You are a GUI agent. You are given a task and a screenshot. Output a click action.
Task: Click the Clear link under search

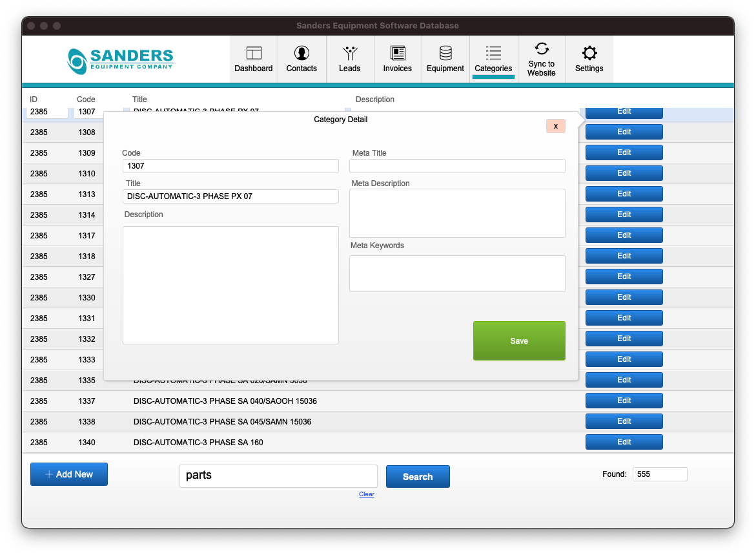pyautogui.click(x=367, y=494)
